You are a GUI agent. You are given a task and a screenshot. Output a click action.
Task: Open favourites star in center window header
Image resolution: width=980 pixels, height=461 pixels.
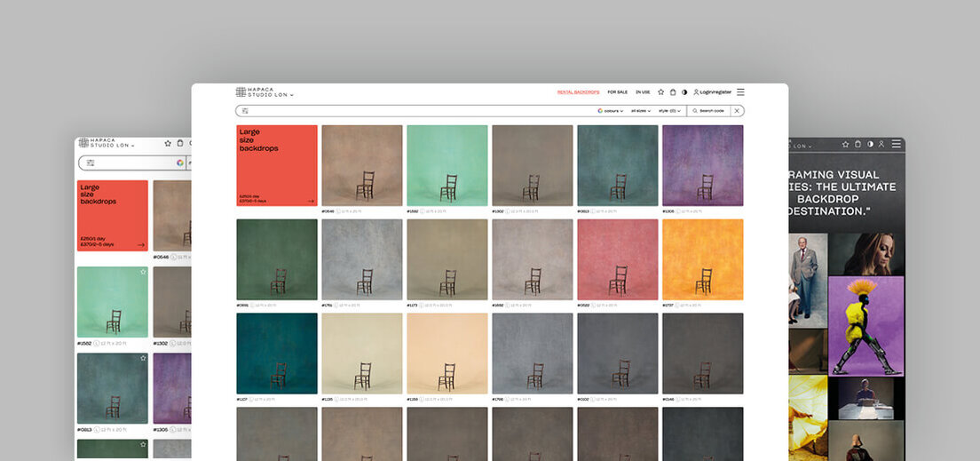[x=660, y=92]
